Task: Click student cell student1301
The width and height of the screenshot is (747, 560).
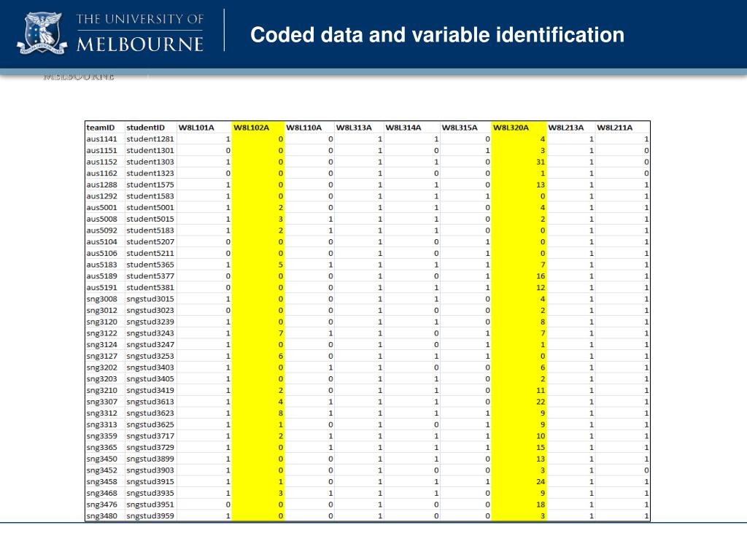Action: (150, 150)
